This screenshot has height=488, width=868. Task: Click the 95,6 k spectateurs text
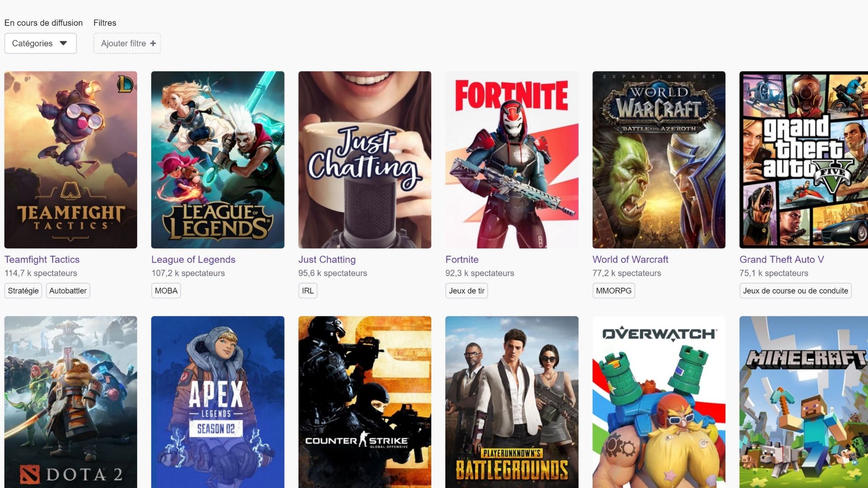click(333, 273)
